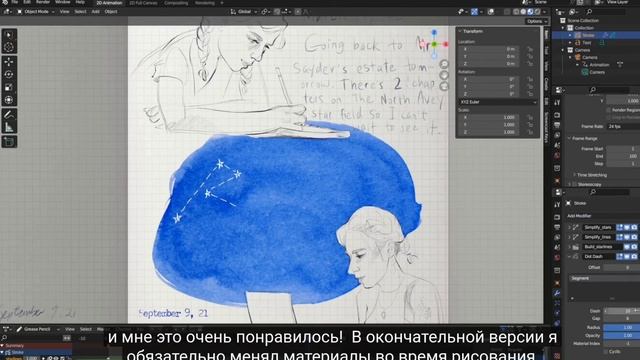Open Tool tab in Stroke properties editor
The height and width of the screenshot is (360, 640).
coord(557,204)
